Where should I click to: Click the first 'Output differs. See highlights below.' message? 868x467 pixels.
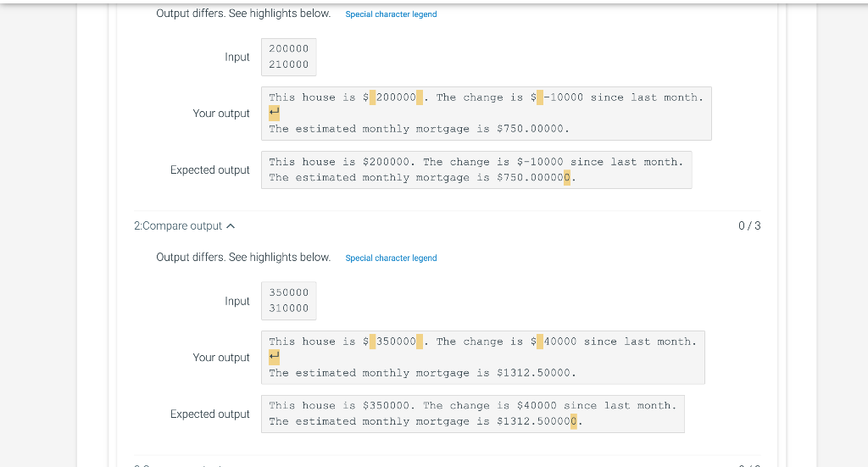point(243,14)
